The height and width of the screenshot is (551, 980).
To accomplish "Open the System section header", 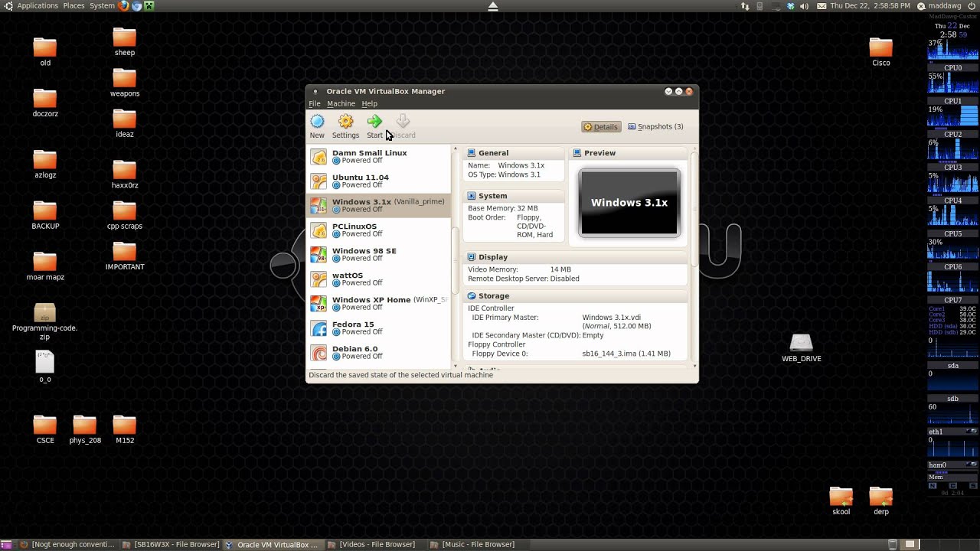I will coord(514,196).
